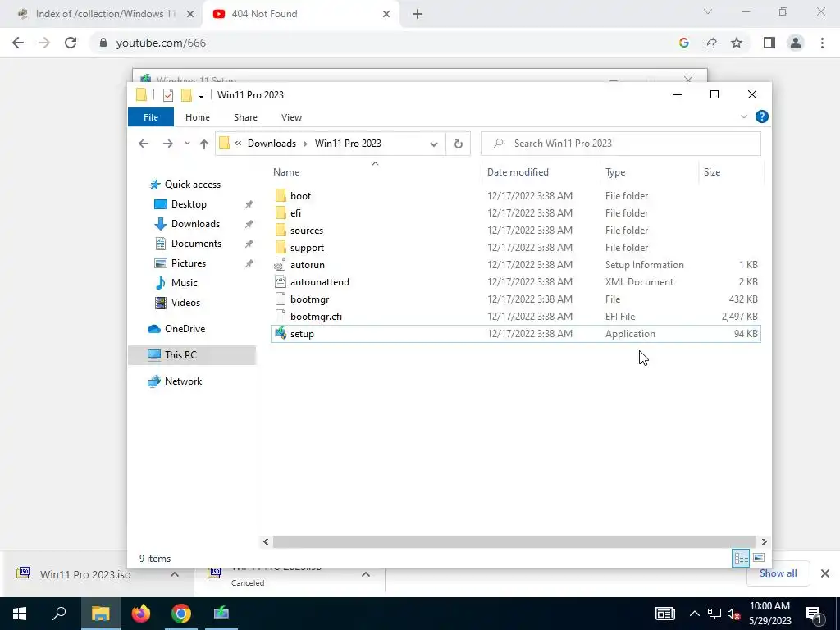
Task: Open the File menu in Explorer
Action: click(x=151, y=117)
